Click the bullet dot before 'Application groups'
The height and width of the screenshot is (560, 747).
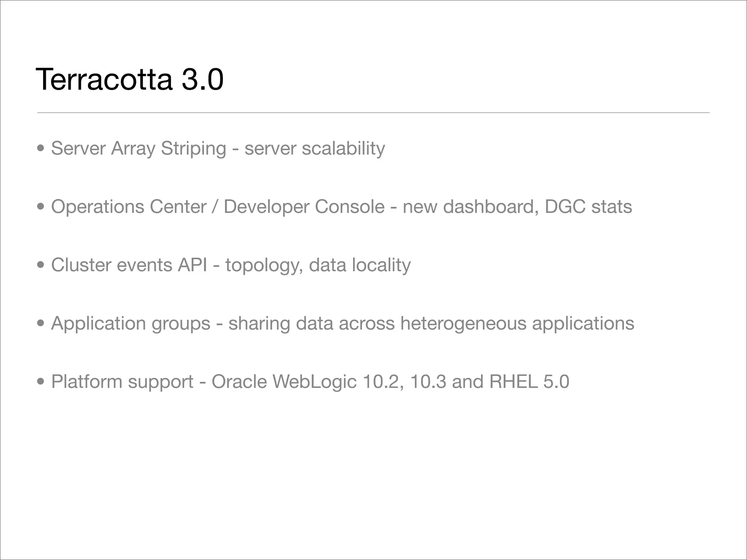tap(41, 324)
